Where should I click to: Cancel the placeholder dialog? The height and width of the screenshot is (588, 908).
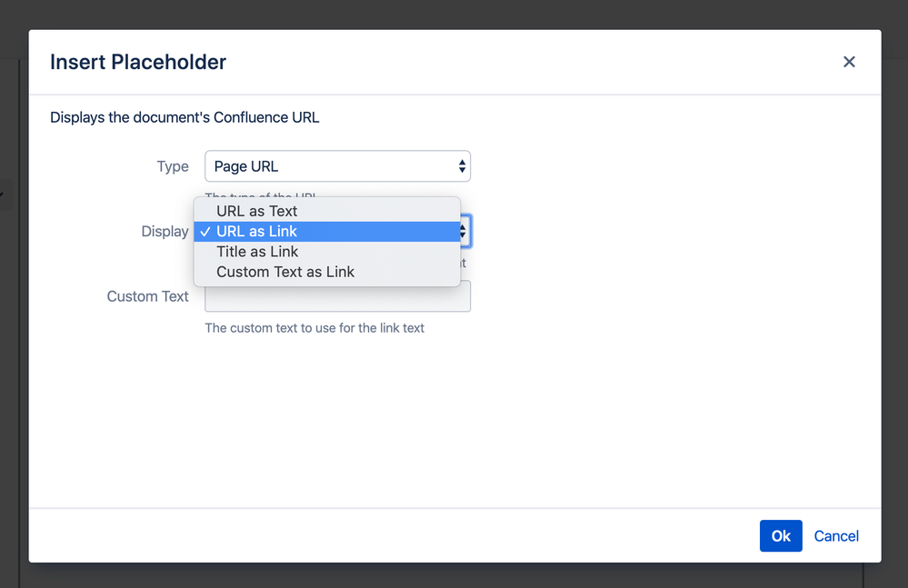[836, 536]
